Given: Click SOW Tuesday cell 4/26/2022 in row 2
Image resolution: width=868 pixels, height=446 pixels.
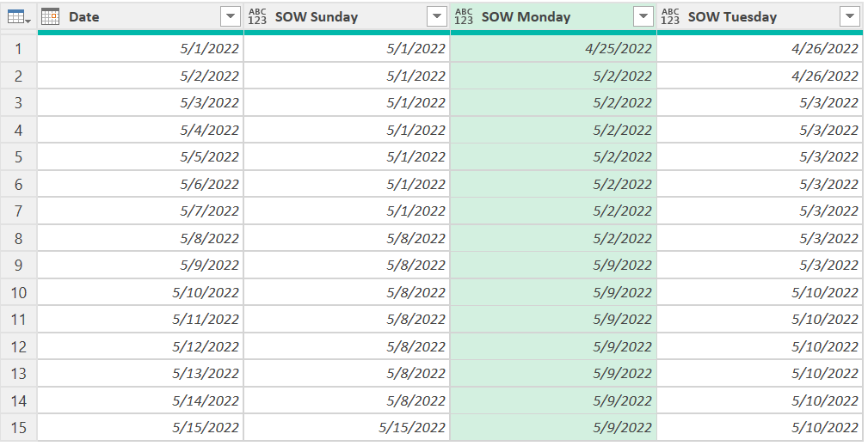Looking at the screenshot, I should tap(760, 76).
